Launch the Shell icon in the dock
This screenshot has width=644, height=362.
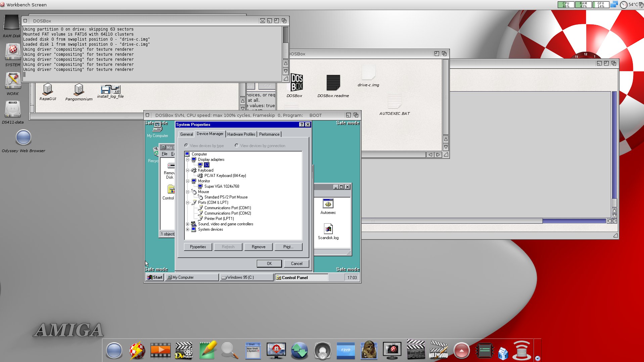[253, 350]
